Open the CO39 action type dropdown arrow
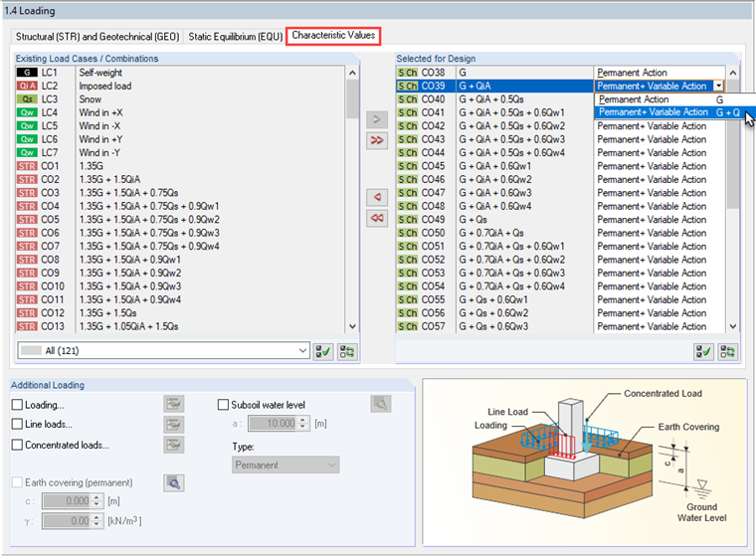 click(x=719, y=86)
